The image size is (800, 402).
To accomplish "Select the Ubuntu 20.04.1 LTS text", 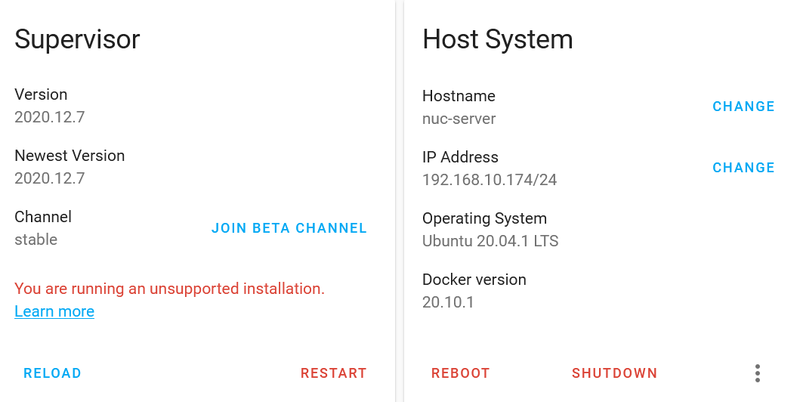I will pos(490,241).
